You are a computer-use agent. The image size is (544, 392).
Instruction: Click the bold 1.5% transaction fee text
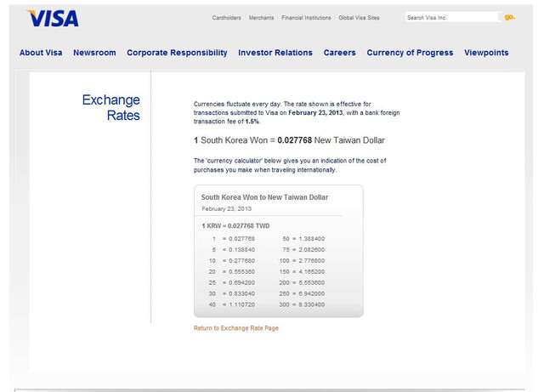click(x=252, y=122)
